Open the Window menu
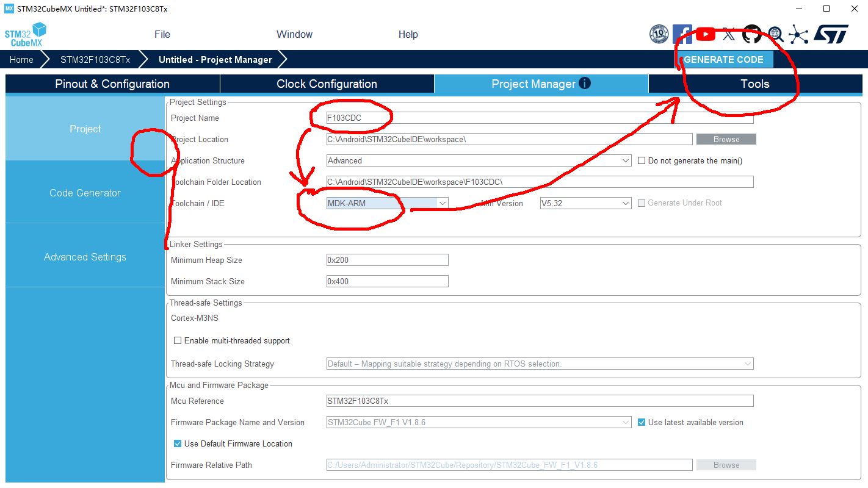The width and height of the screenshot is (868, 488). click(x=294, y=34)
